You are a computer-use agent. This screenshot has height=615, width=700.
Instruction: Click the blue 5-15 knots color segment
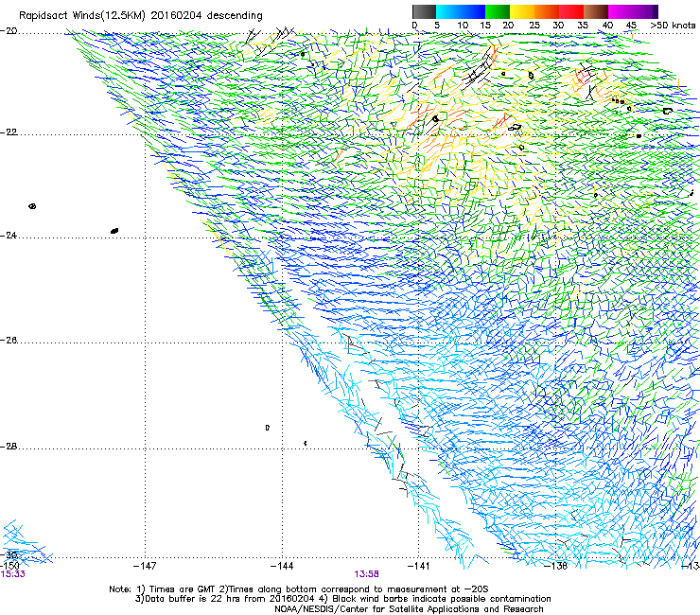tap(460, 11)
